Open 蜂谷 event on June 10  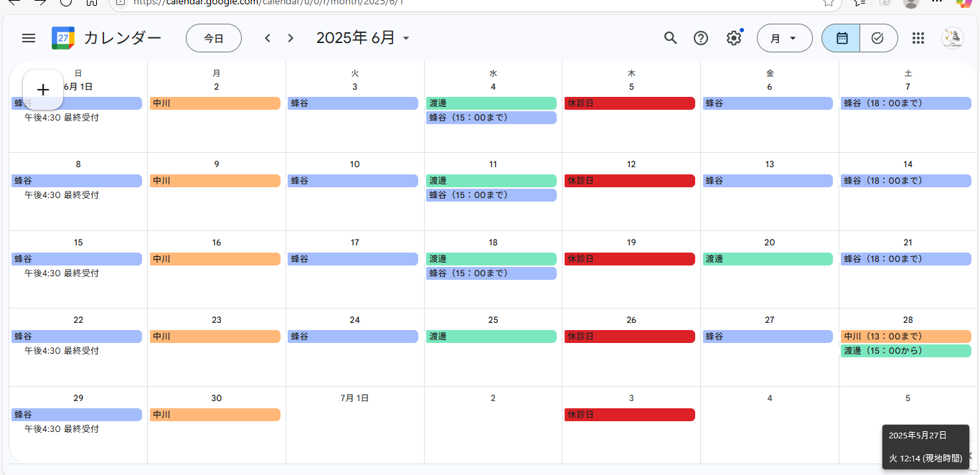click(x=353, y=181)
